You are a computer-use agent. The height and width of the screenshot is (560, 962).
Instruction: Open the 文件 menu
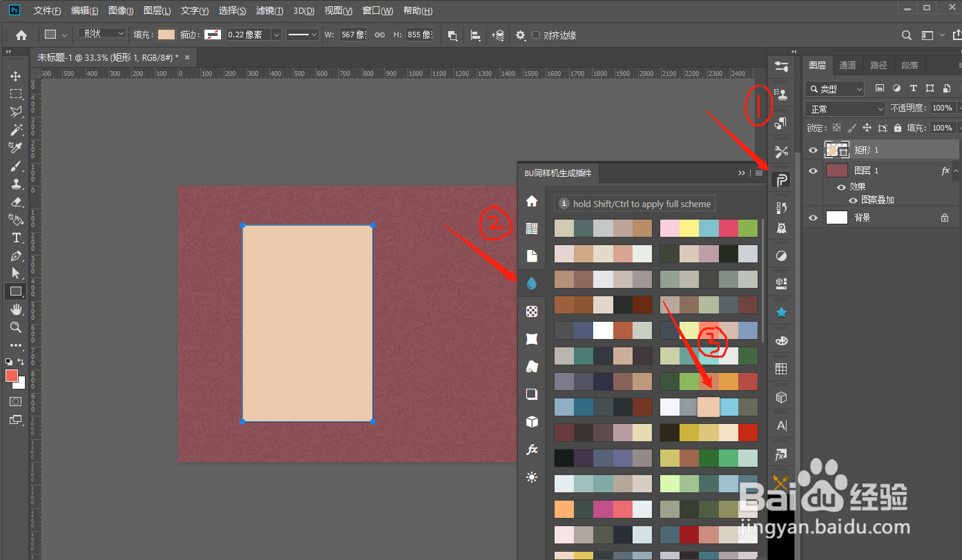pos(47,11)
